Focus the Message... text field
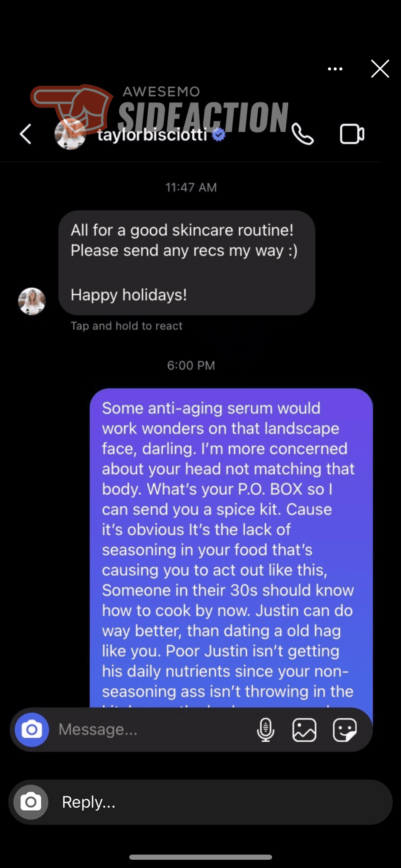 [152, 730]
